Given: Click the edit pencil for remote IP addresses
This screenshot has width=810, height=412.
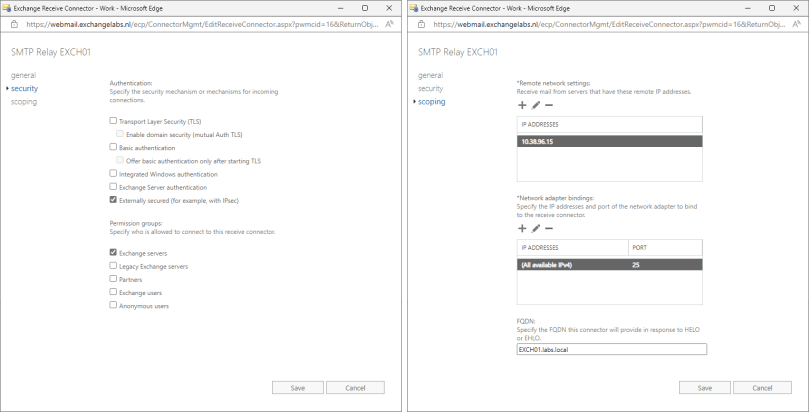Looking at the screenshot, I should click(x=535, y=105).
